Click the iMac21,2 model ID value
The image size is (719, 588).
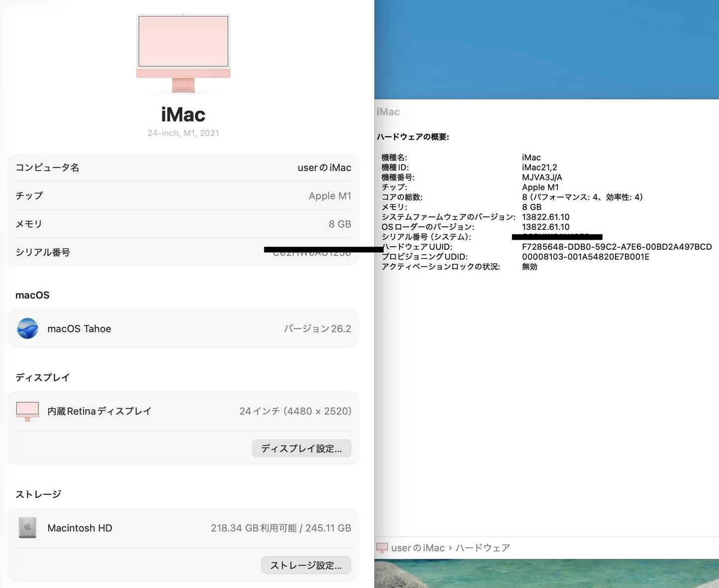(539, 168)
